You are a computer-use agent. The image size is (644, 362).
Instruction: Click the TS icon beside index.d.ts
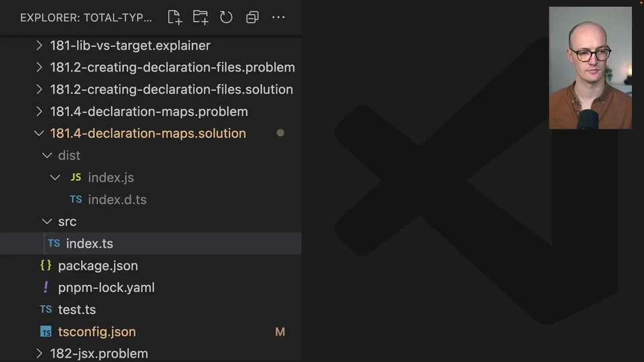[x=76, y=200]
